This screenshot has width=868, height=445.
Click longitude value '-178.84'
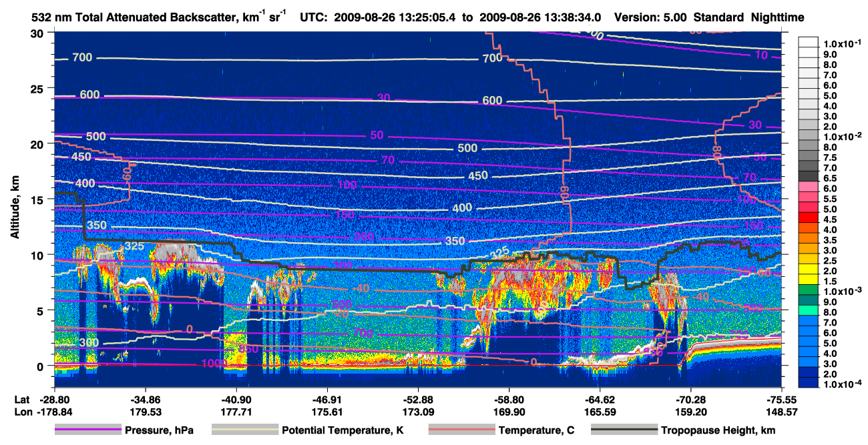tap(53, 412)
